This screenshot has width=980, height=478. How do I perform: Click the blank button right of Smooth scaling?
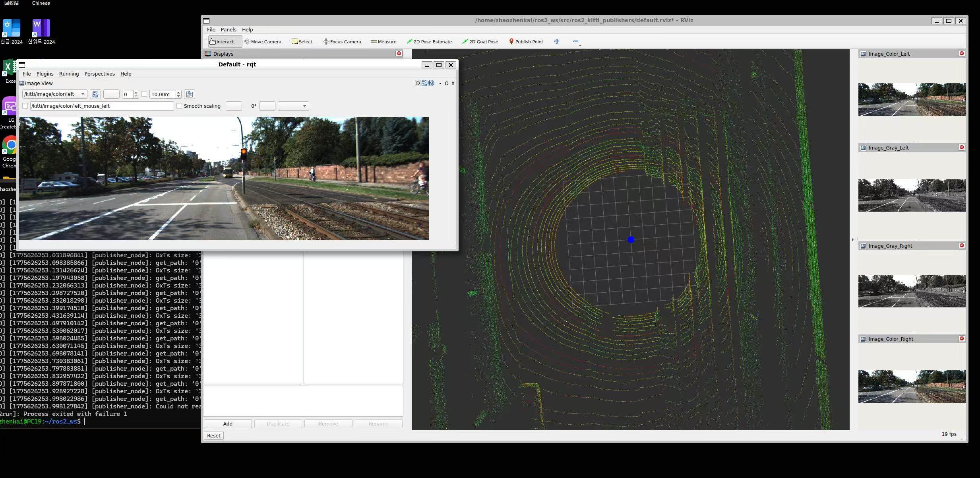click(234, 106)
